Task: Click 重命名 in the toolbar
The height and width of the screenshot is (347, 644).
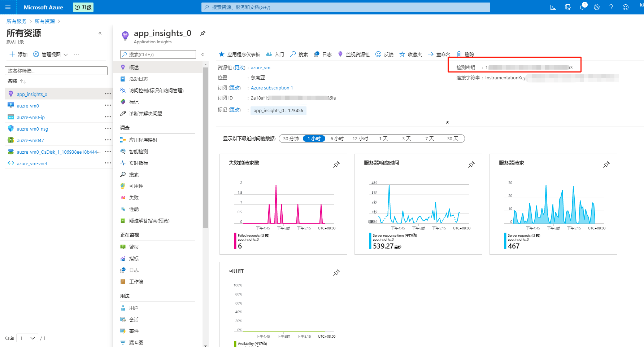Action: click(439, 54)
